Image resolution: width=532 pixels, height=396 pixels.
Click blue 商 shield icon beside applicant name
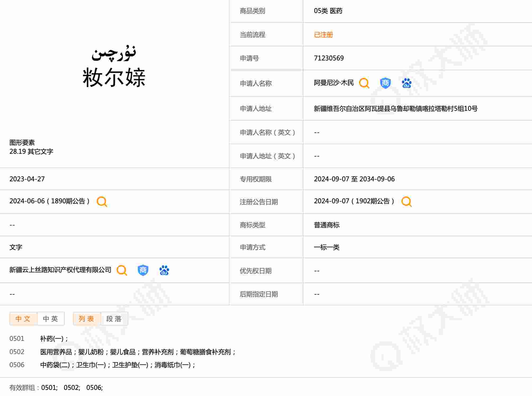(385, 83)
